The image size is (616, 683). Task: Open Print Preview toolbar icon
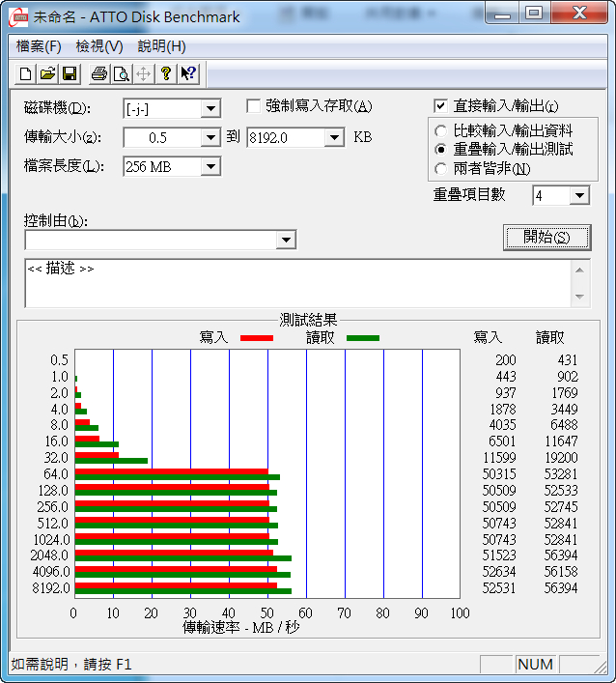coord(121,73)
